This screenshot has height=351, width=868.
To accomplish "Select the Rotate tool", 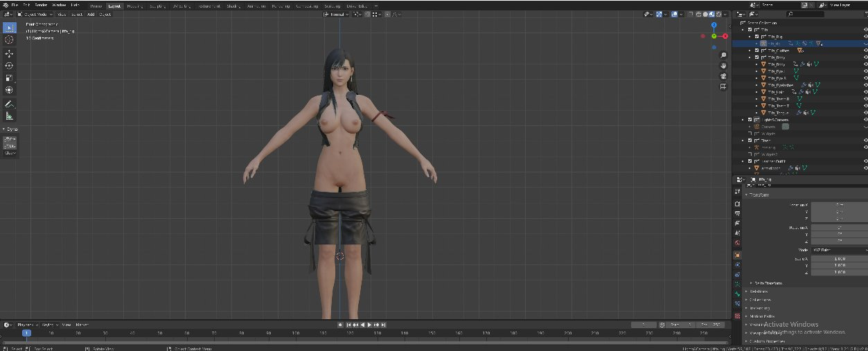I will (x=9, y=66).
